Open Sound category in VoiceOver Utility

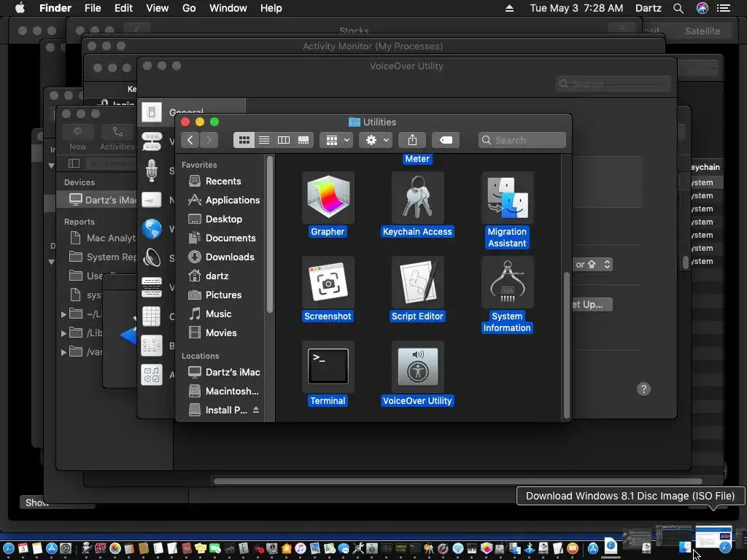(x=152, y=258)
